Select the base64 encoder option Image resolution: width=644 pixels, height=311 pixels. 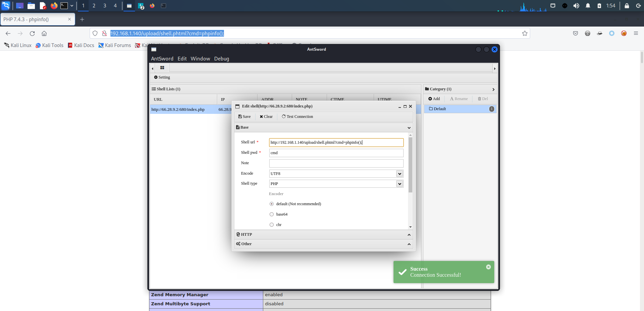click(272, 214)
